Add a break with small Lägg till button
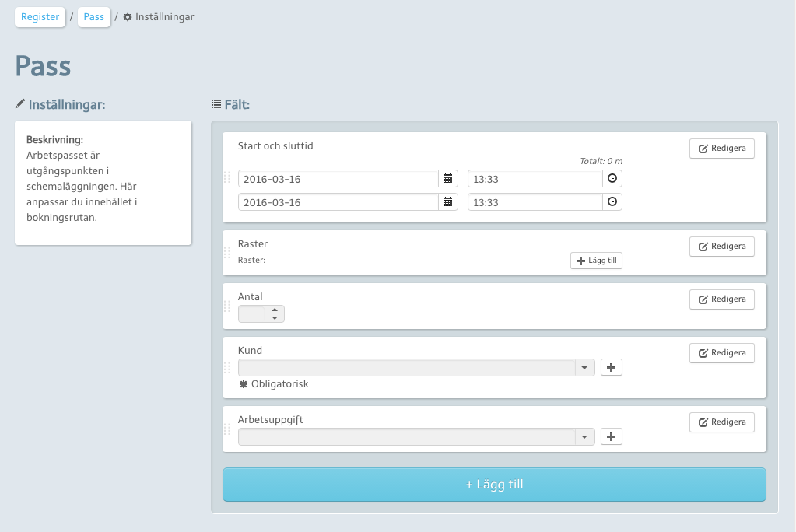The image size is (796, 532). coord(597,261)
